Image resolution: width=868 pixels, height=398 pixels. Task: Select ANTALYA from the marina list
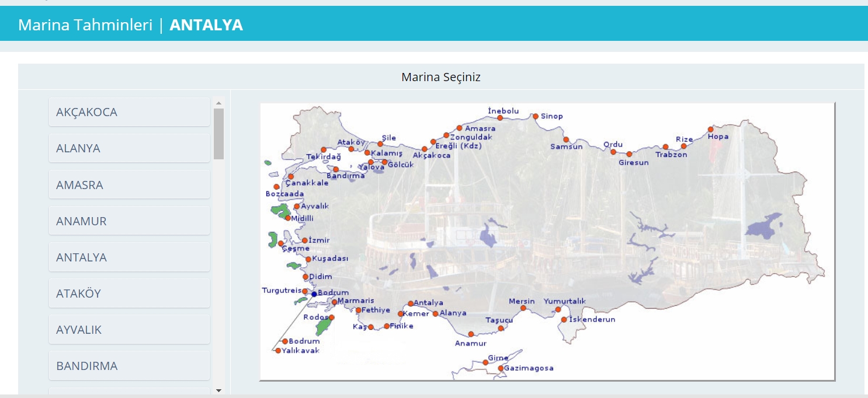[x=129, y=257]
